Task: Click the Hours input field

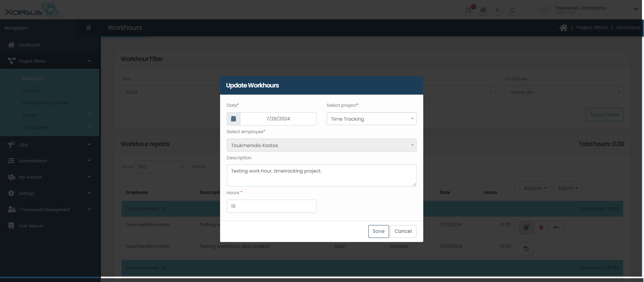Action: tap(271, 206)
